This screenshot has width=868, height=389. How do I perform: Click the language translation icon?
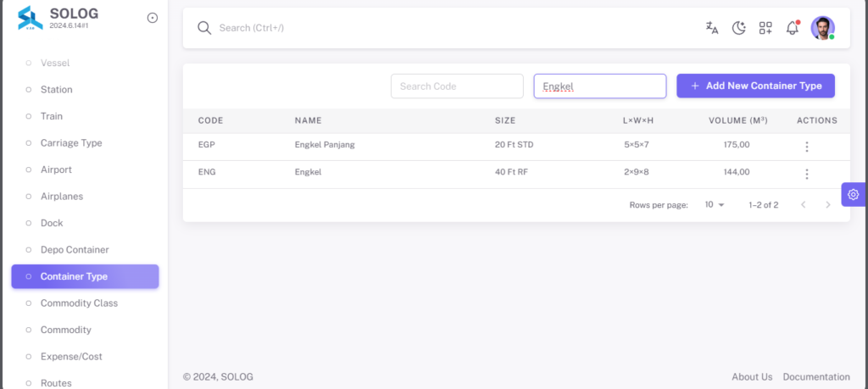point(712,28)
